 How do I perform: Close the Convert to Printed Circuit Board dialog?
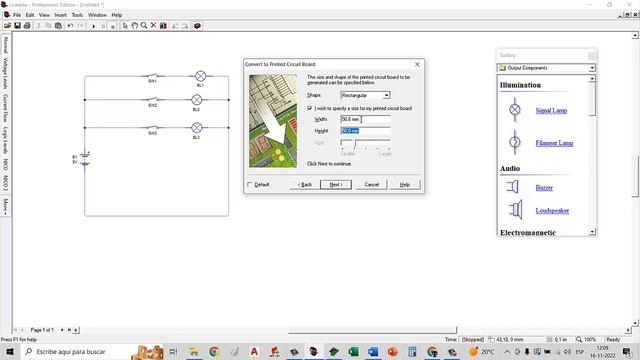417,64
